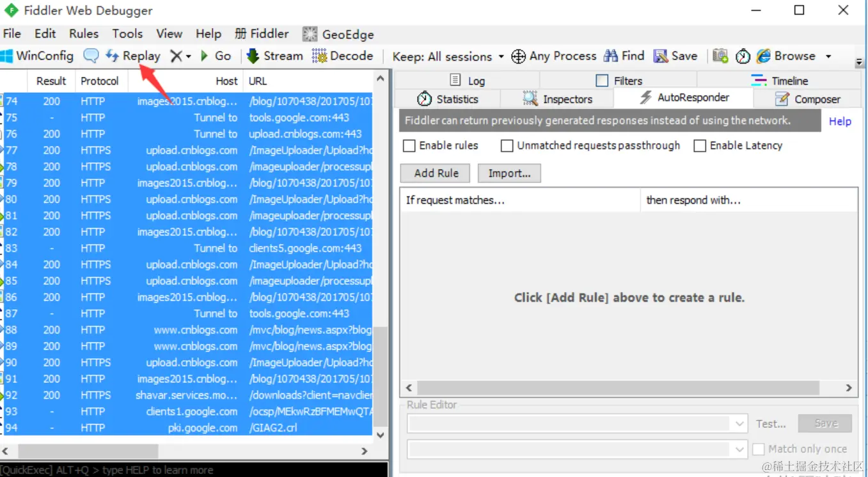
Task: Switch to the Inspectors tab
Action: point(557,99)
